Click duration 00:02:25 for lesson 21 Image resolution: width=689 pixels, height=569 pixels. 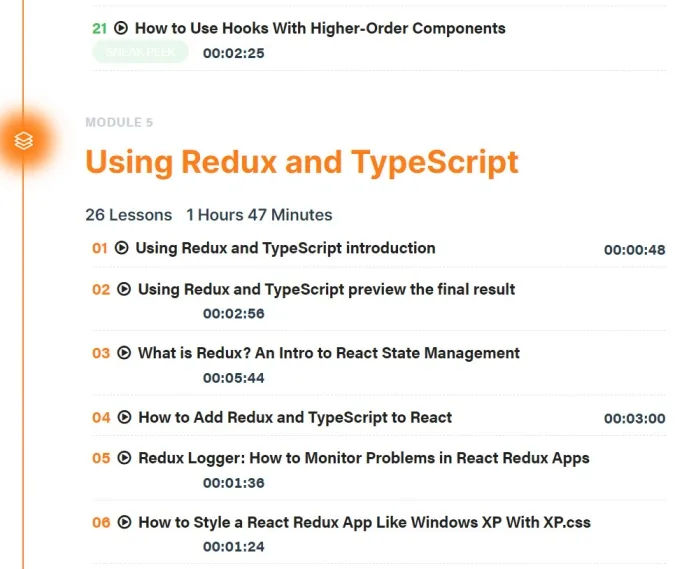click(234, 53)
